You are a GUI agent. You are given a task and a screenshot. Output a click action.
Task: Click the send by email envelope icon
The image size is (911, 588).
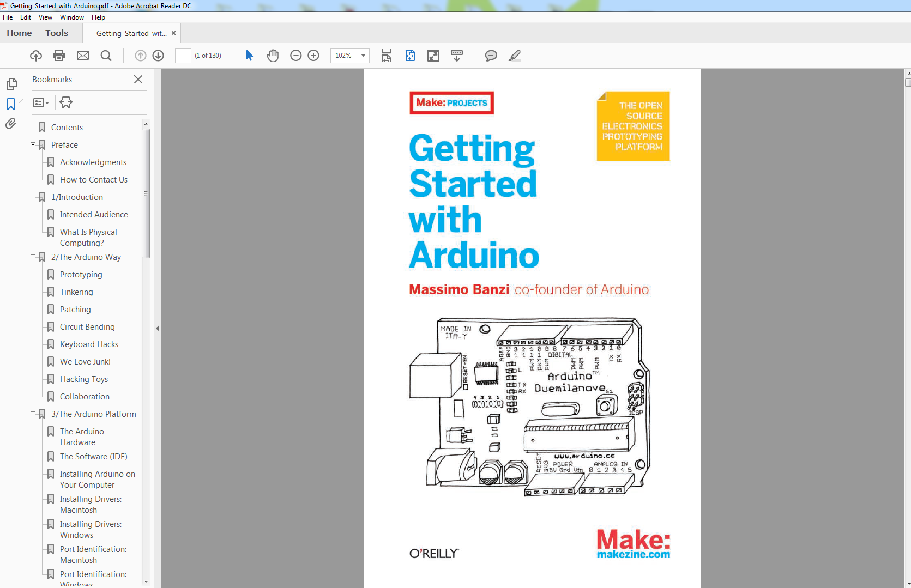pos(83,56)
